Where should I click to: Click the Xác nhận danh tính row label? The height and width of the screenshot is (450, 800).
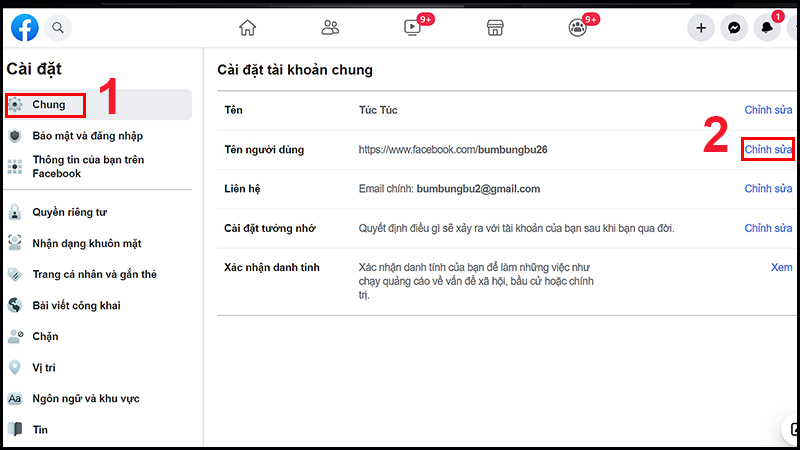click(272, 267)
